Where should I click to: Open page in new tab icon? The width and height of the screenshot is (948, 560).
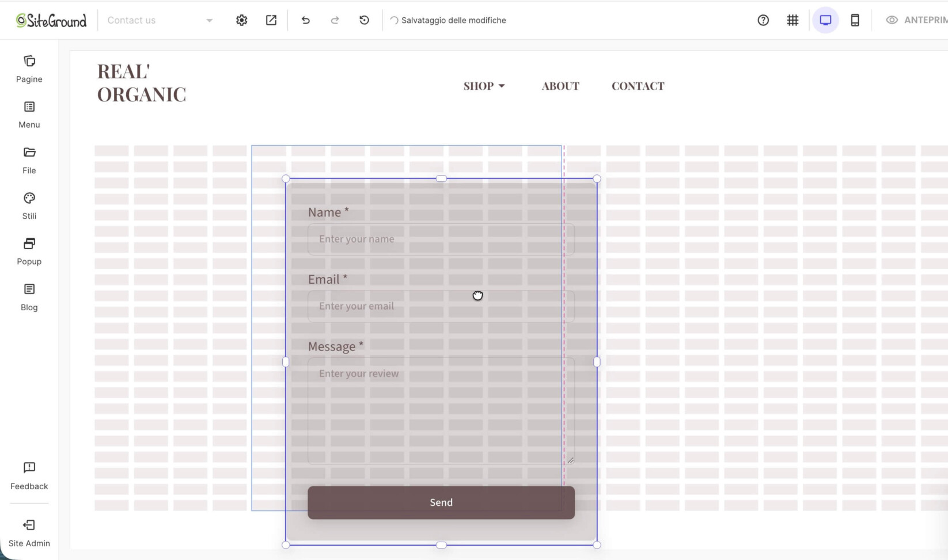point(271,20)
